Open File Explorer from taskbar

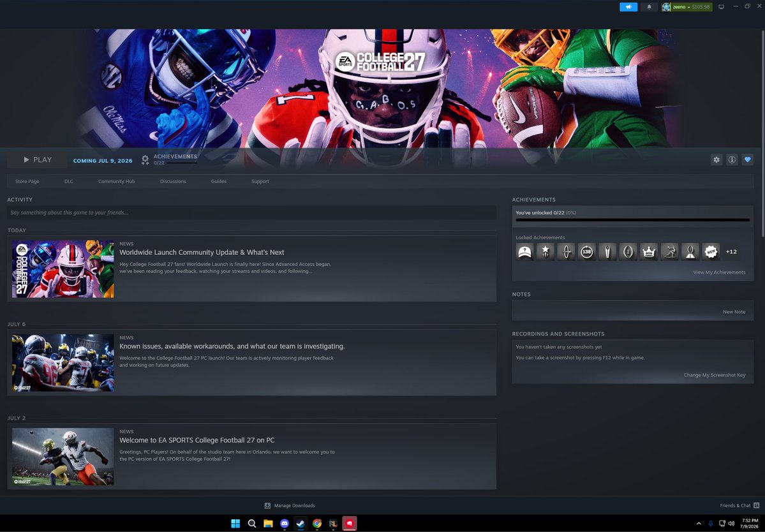point(268,523)
